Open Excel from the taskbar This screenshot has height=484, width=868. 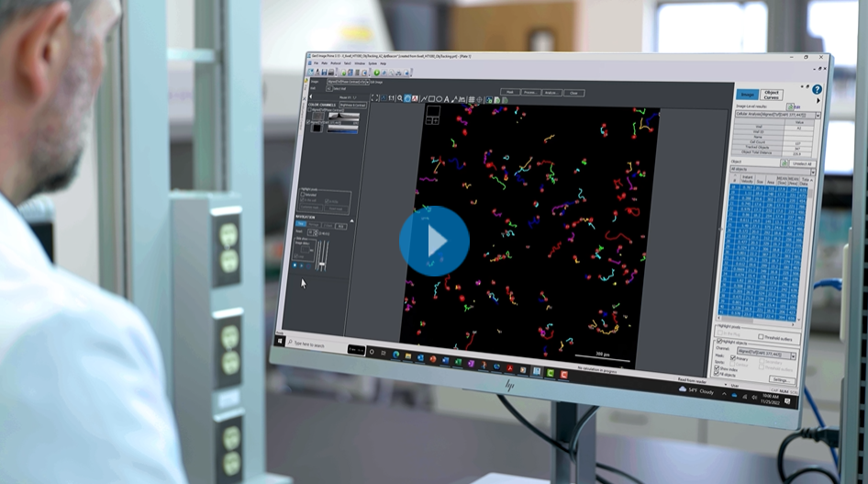pos(458,362)
